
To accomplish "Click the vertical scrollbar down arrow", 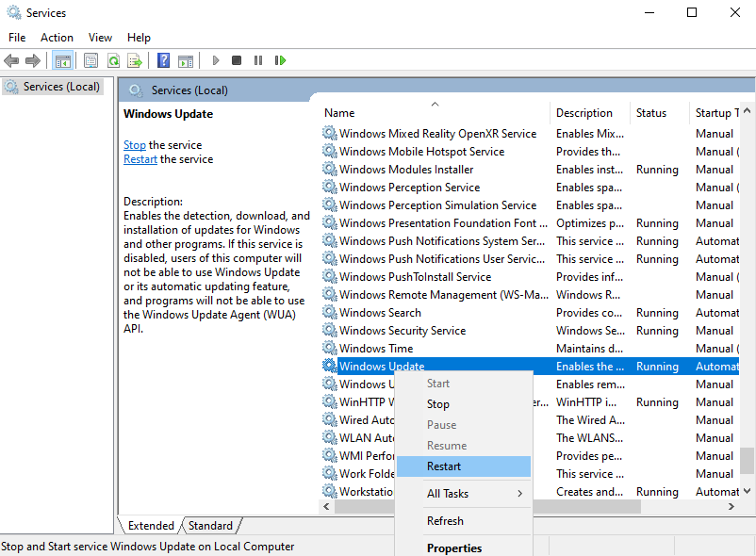I will point(748,491).
